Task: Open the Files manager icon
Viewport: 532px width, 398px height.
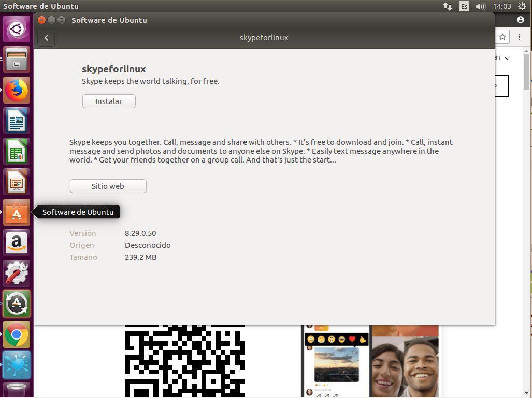Action: (17, 60)
